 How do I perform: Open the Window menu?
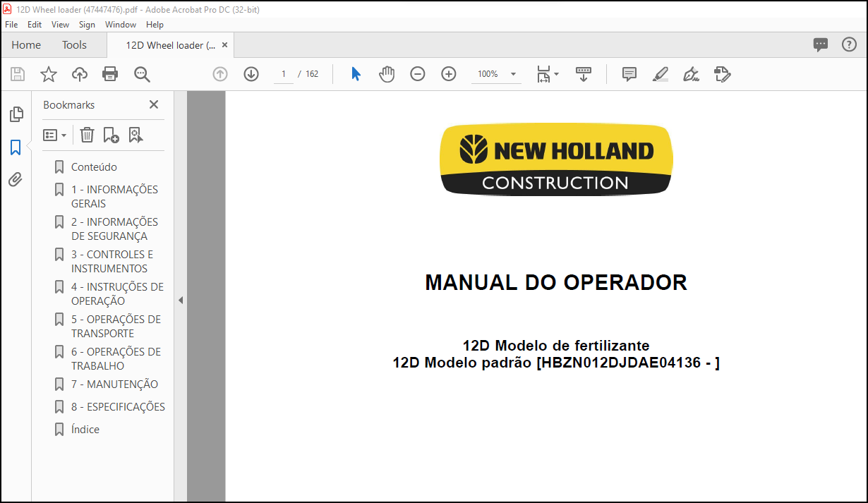pyautogui.click(x=121, y=24)
